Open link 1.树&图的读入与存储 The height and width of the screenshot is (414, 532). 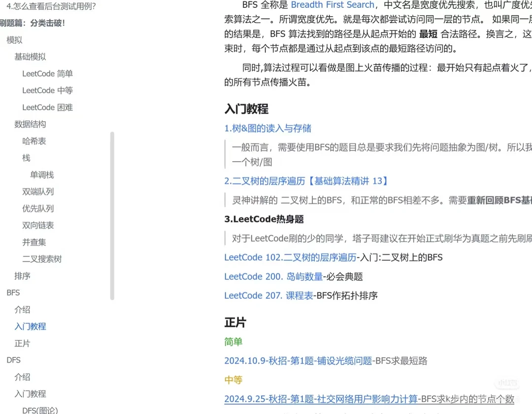[267, 128]
